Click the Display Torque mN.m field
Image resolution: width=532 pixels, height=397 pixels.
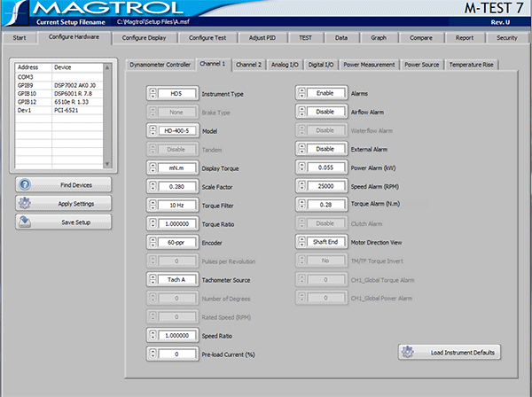[176, 167]
